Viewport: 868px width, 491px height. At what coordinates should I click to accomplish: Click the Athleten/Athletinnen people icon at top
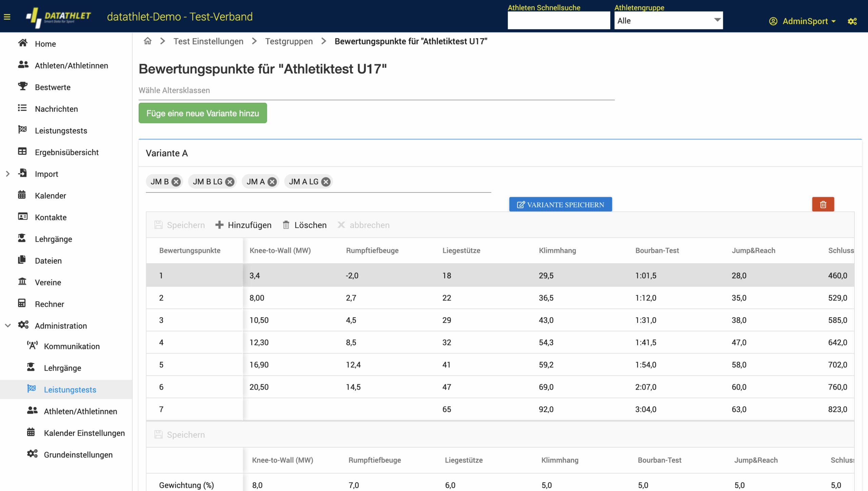(x=23, y=64)
